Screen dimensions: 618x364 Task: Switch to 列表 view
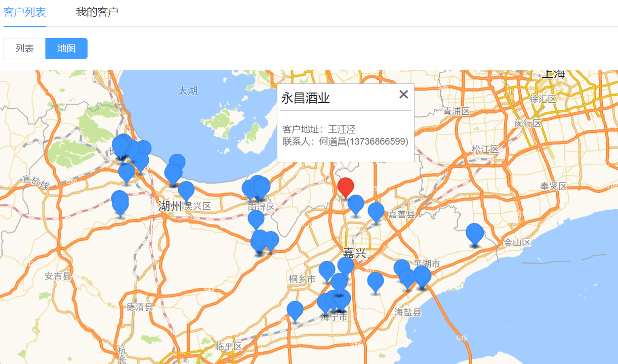coord(24,49)
